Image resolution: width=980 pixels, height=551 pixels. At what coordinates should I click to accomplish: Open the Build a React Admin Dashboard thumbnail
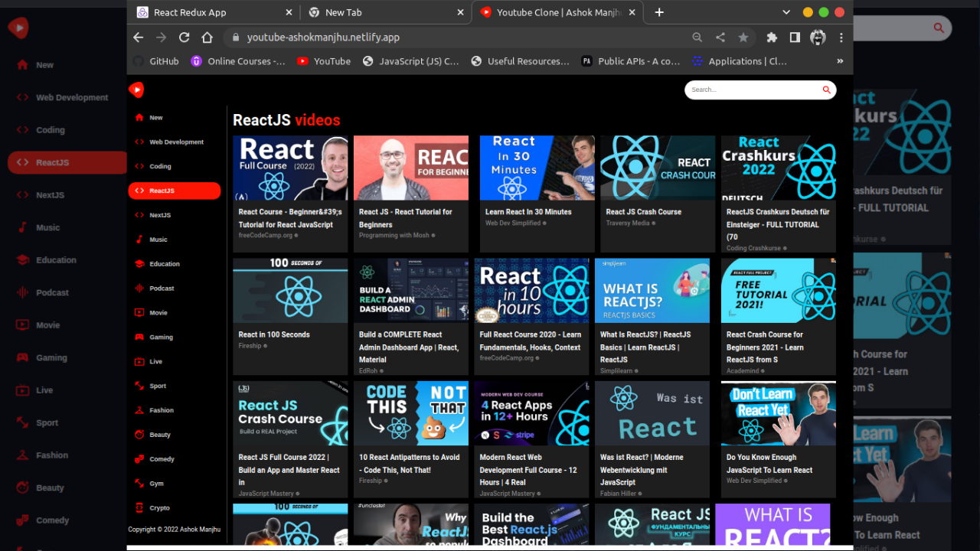(411, 291)
